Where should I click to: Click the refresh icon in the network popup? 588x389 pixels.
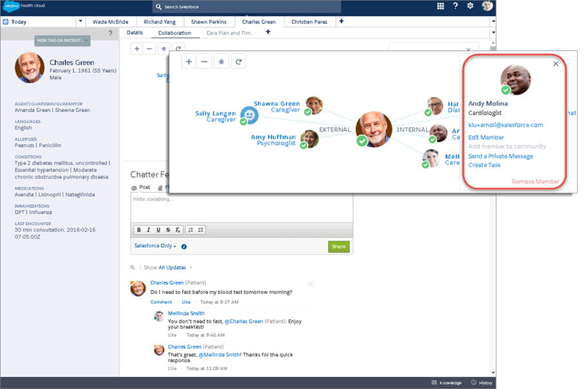click(x=239, y=61)
